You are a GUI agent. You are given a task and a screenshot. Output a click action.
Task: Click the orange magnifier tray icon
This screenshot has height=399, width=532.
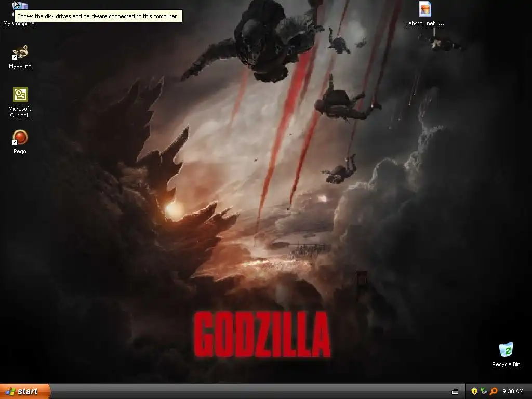click(494, 391)
